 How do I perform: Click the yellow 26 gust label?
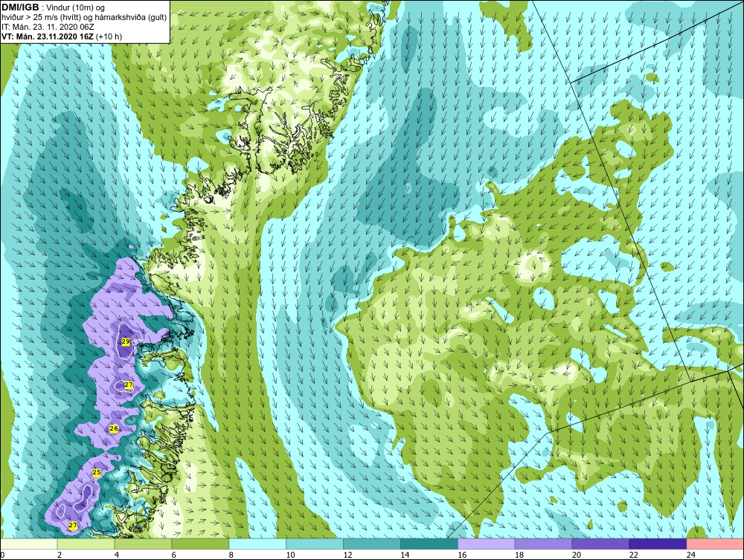tap(114, 428)
